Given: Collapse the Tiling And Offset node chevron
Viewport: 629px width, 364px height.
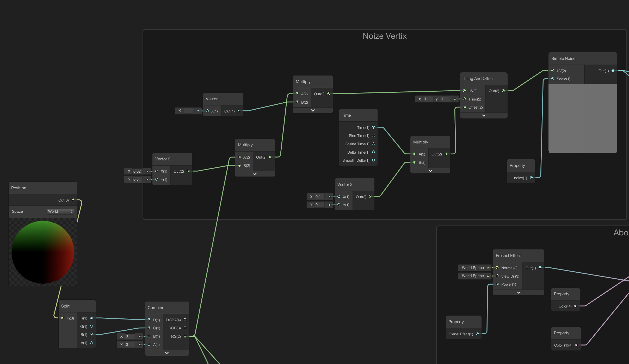Looking at the screenshot, I should tap(483, 116).
